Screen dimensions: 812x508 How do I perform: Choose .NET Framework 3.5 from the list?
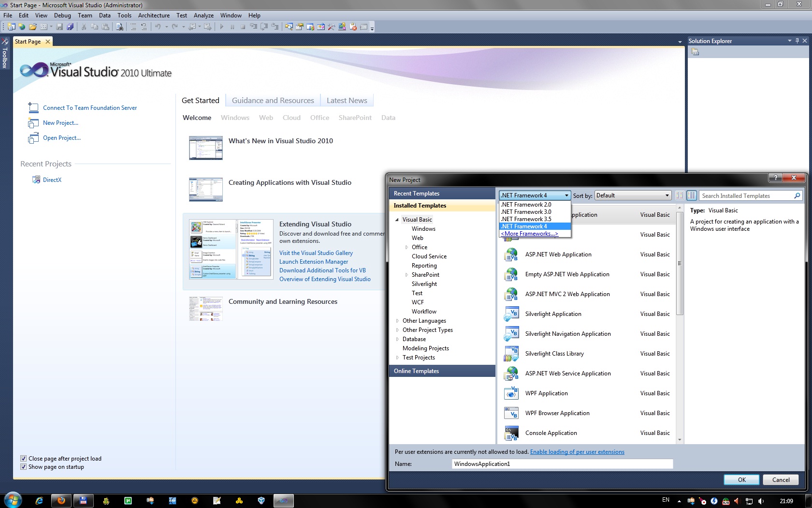(x=535, y=219)
